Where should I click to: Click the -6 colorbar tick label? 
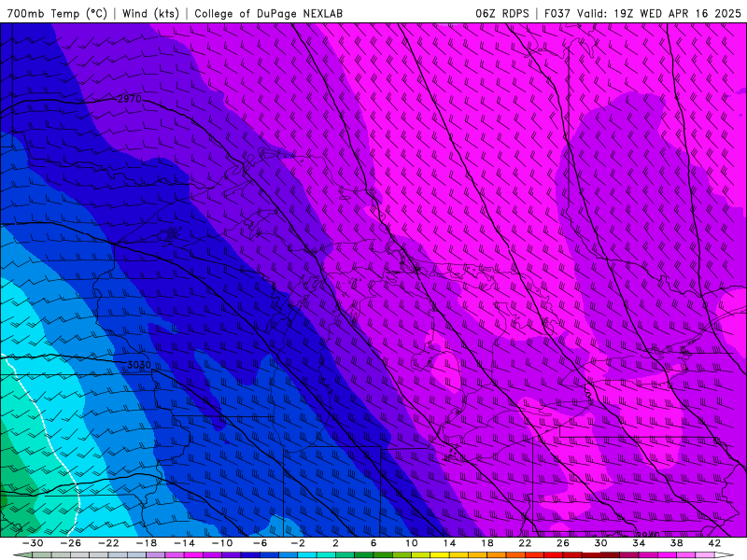[x=261, y=543]
